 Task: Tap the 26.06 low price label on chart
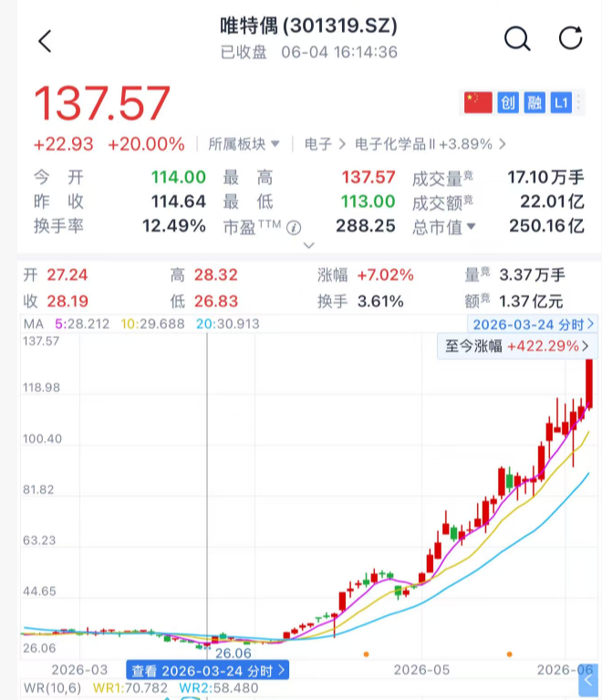click(x=234, y=654)
